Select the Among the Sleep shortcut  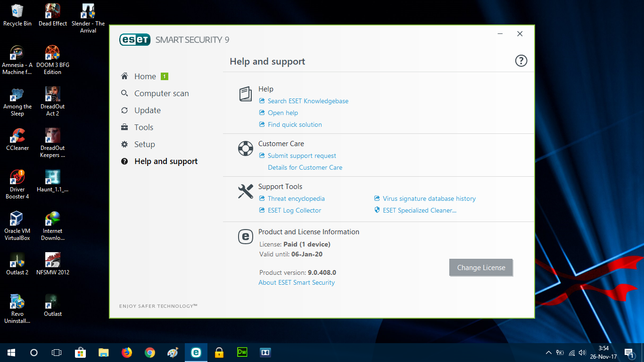(x=17, y=102)
